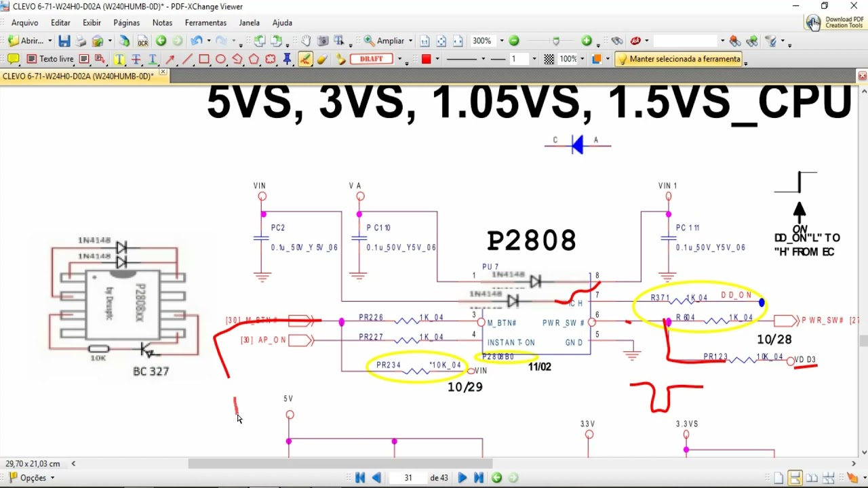868x488 pixels.
Task: Select the Underline text tool
Action: point(153,59)
